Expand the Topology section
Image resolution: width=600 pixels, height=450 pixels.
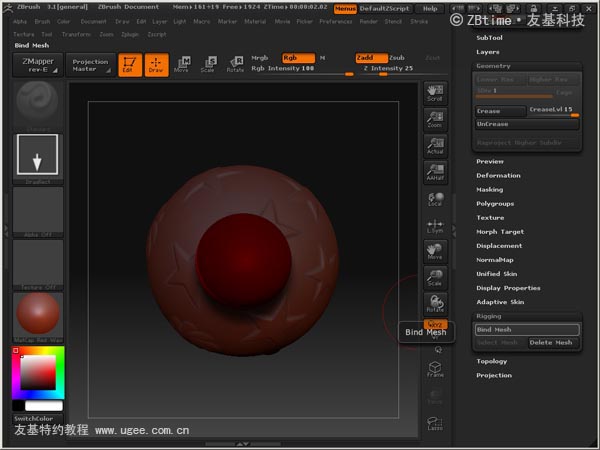click(x=492, y=361)
